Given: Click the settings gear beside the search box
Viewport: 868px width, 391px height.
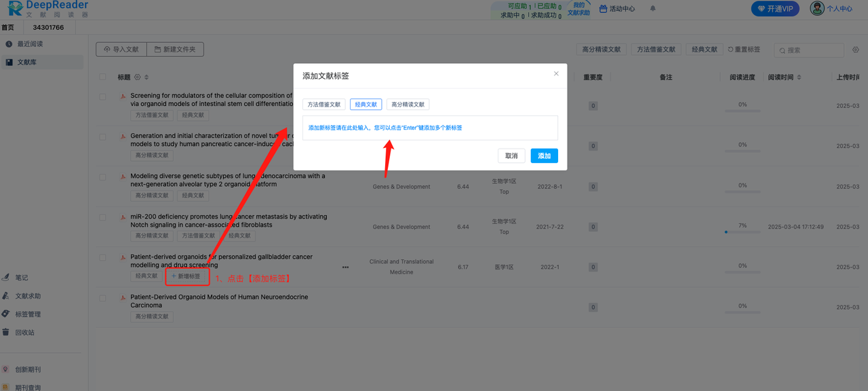Looking at the screenshot, I should pyautogui.click(x=855, y=50).
